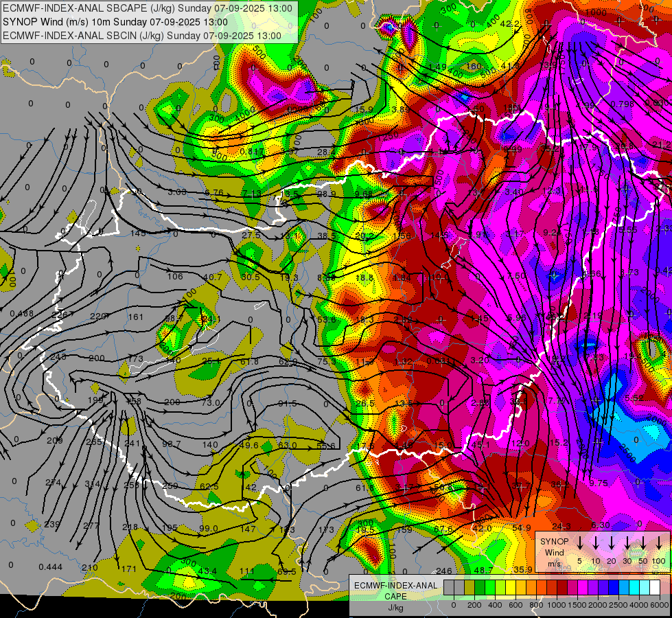Click the map value 145
The image size is (672, 618).
[x=139, y=233]
